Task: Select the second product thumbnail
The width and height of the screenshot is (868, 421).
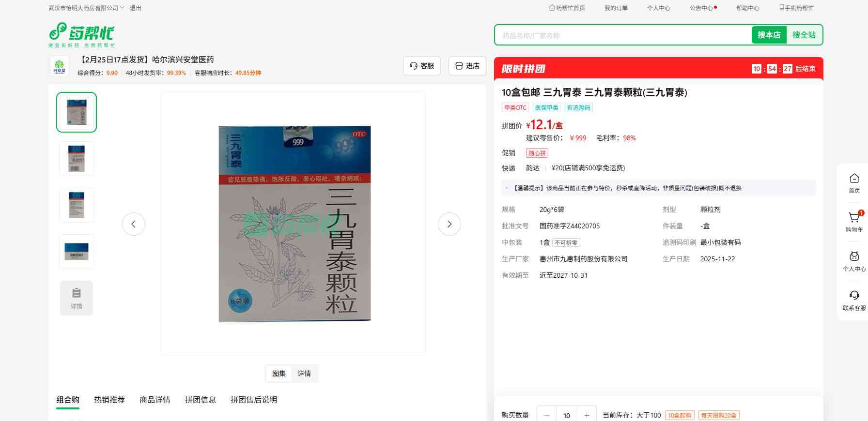Action: [77, 159]
